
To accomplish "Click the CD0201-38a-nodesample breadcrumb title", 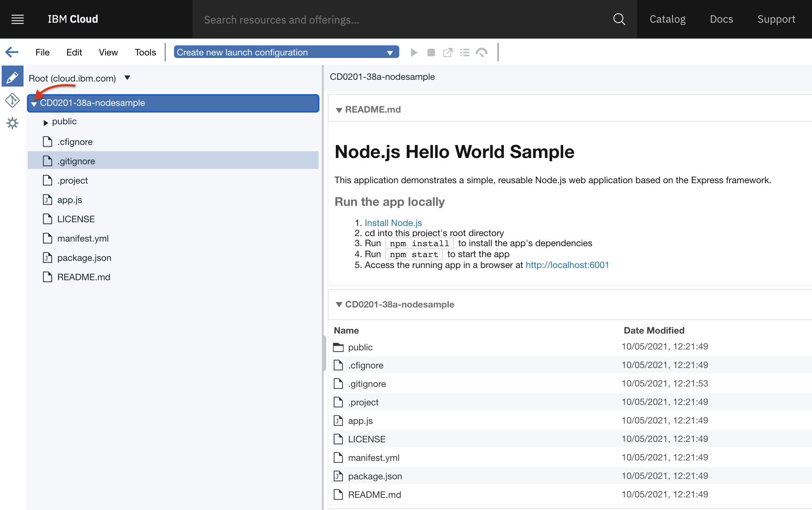I will click(x=382, y=77).
